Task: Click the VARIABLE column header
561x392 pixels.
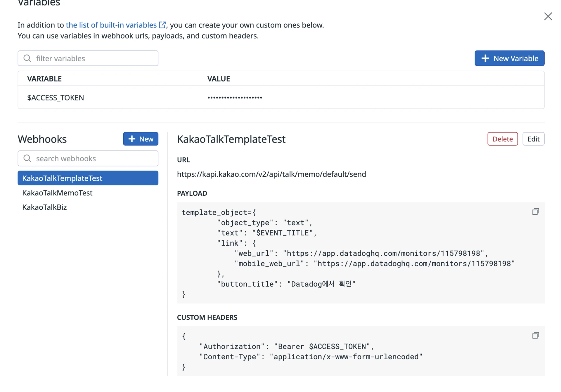Action: pos(44,79)
